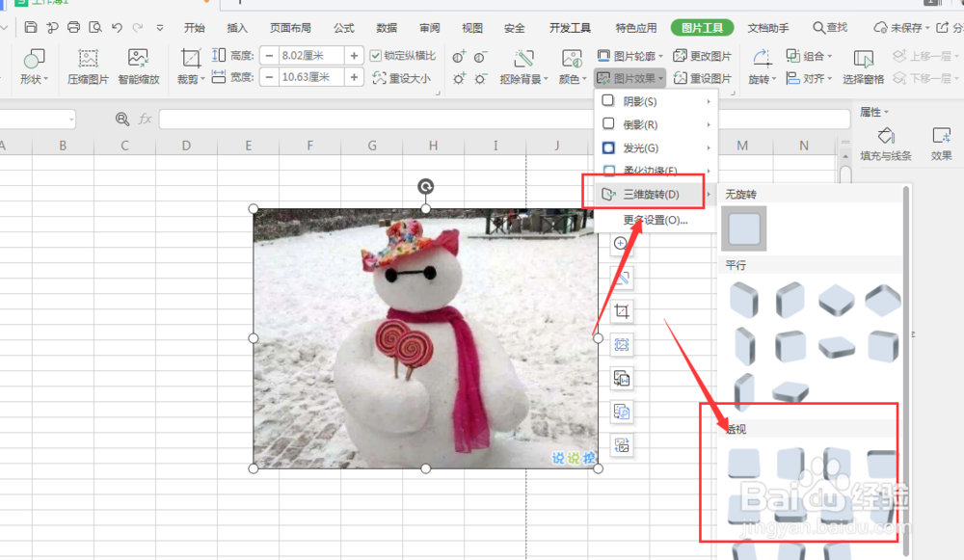Viewport: 964px width, 560px height.
Task: Select the 阴影(S) shadow menu entry
Action: 656,101
